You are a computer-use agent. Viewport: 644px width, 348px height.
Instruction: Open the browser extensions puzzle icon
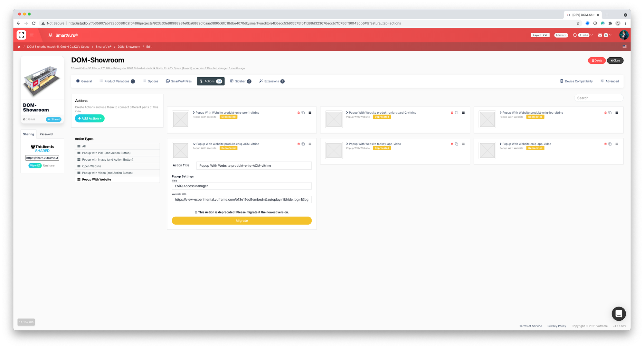pos(610,23)
